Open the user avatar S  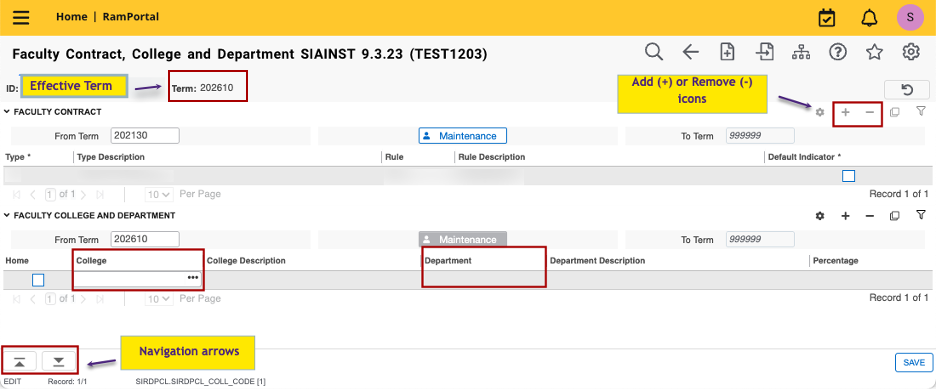[910, 17]
